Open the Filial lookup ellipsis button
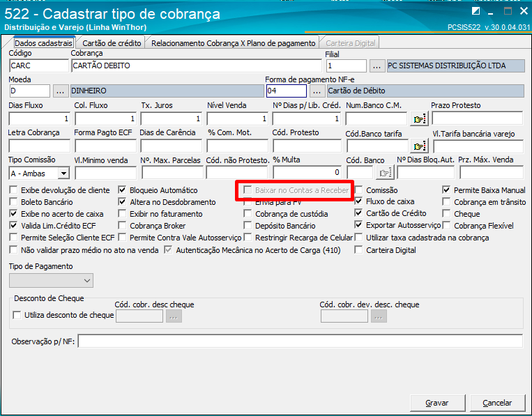Image resolution: width=532 pixels, height=416 pixels. (x=377, y=66)
